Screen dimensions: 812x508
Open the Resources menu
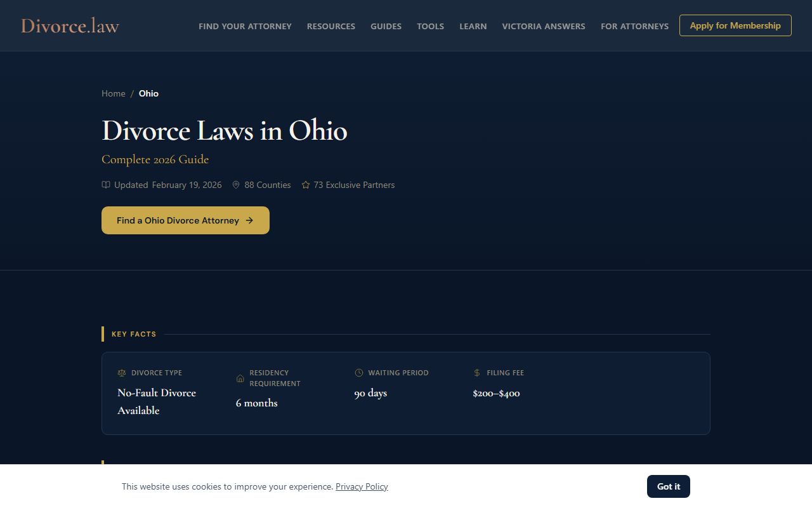pyautogui.click(x=331, y=26)
